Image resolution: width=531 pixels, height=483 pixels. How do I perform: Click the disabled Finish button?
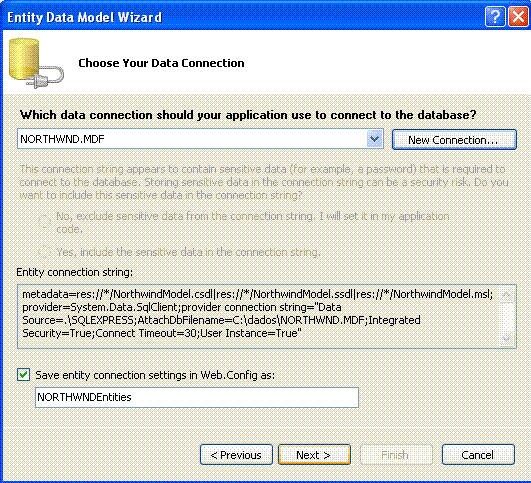(x=396, y=455)
